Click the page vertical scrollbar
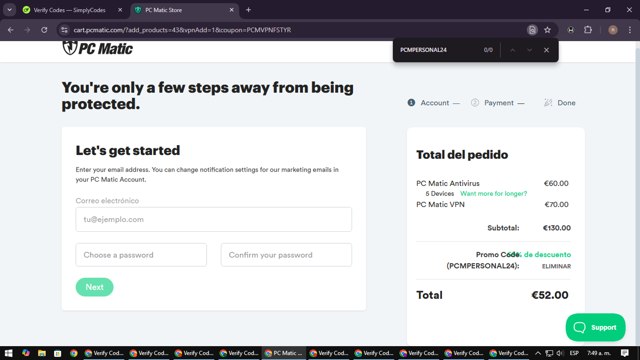This screenshot has width=640, height=360. click(x=637, y=193)
